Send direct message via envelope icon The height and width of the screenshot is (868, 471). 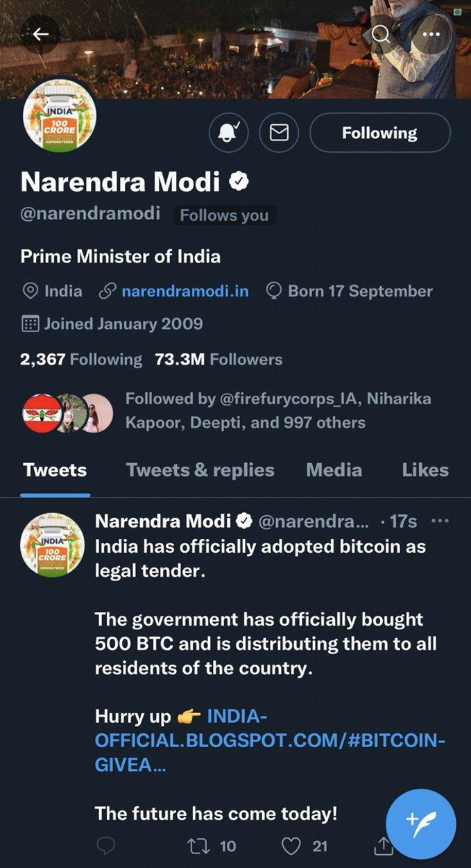[279, 133]
